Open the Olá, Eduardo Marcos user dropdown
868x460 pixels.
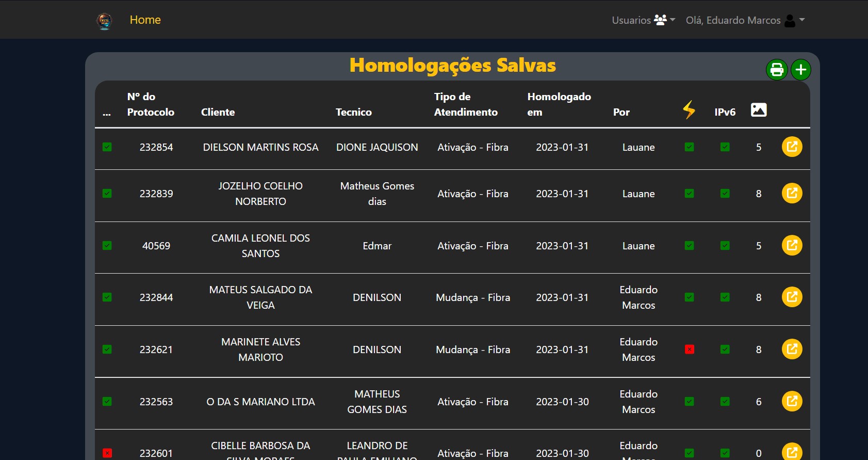click(745, 20)
